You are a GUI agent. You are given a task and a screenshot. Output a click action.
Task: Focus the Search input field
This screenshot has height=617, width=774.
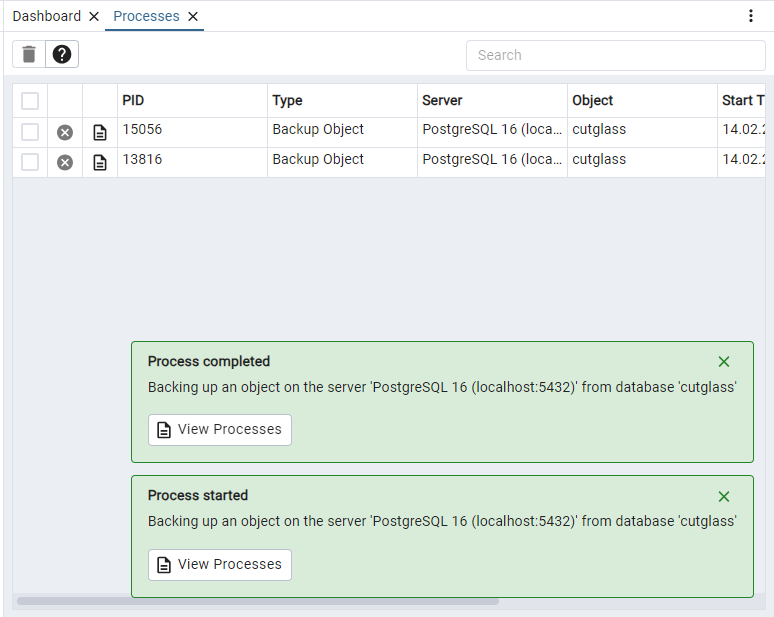pyautogui.click(x=615, y=56)
